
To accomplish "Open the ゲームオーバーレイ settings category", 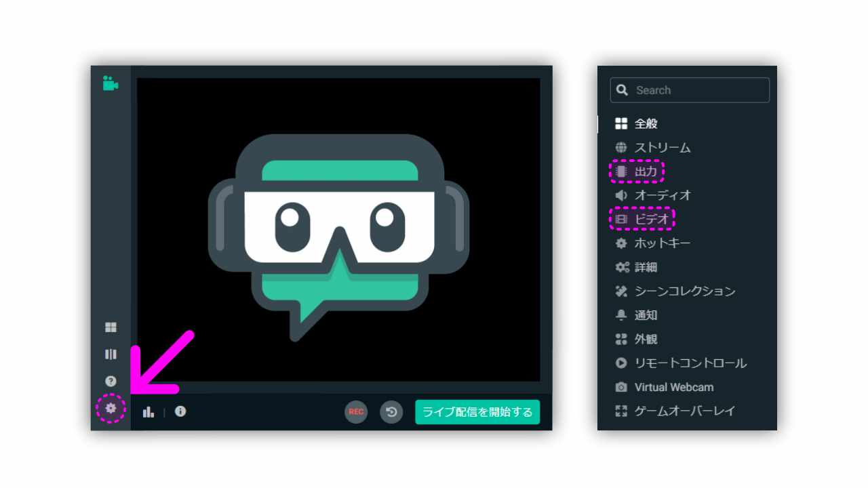I will [x=684, y=411].
